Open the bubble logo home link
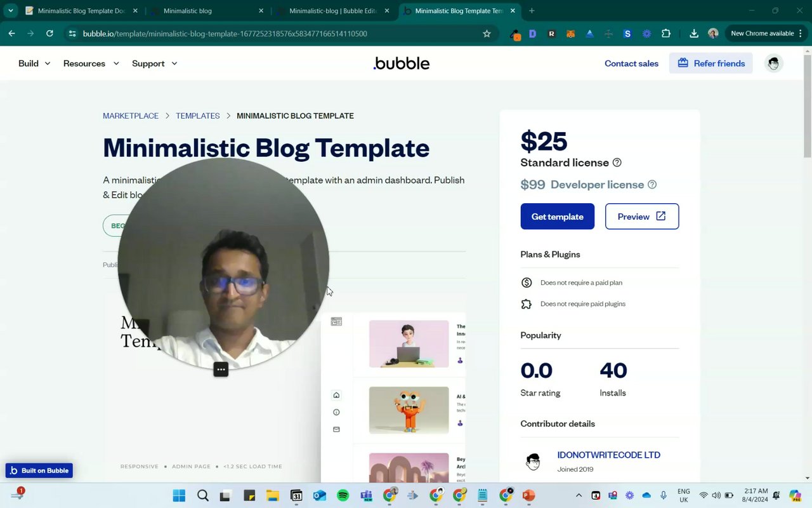This screenshot has width=812, height=508. [x=402, y=63]
